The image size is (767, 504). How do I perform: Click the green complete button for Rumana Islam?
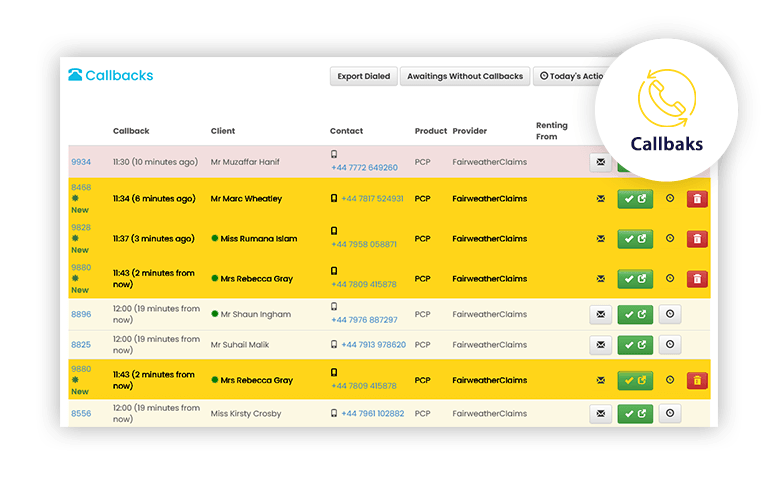[x=635, y=239]
